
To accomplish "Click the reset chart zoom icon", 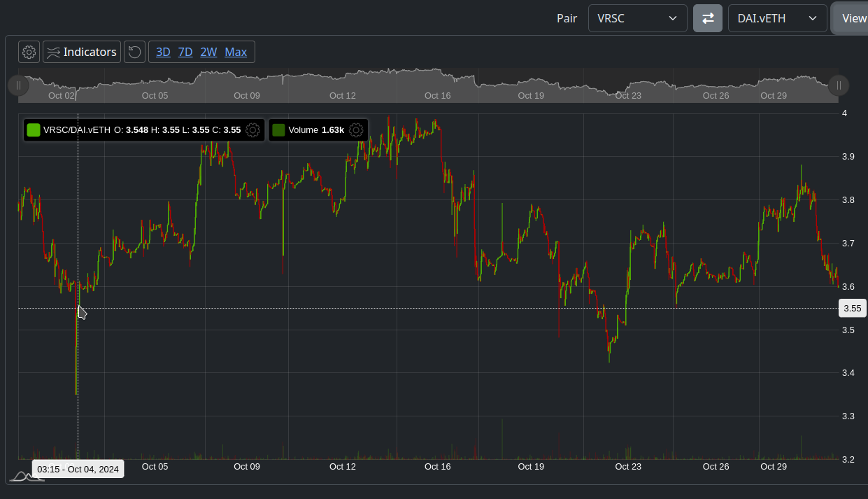I will (134, 52).
